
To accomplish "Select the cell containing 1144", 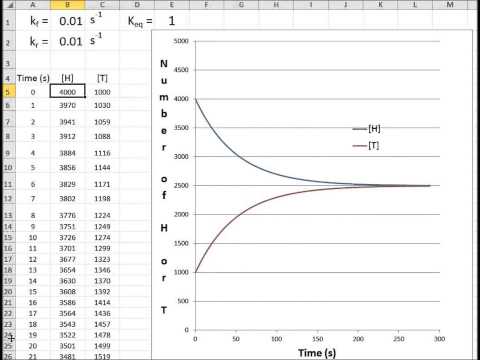I will pyautogui.click(x=102, y=167).
